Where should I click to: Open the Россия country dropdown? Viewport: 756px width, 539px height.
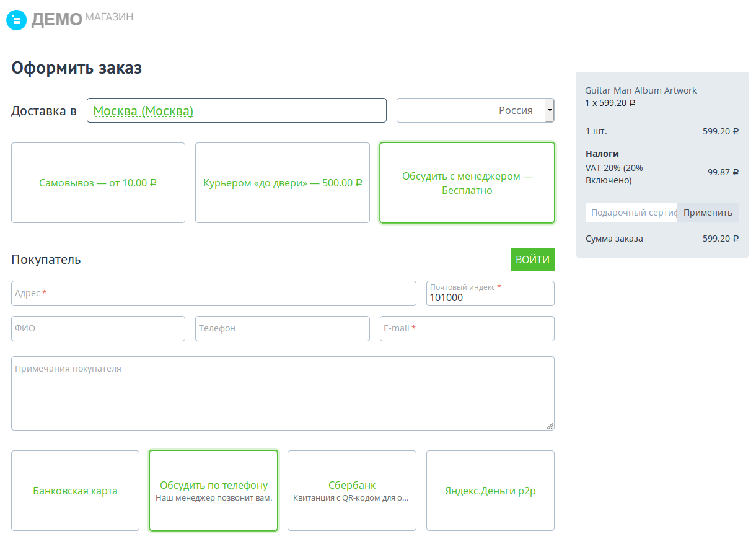click(x=475, y=110)
